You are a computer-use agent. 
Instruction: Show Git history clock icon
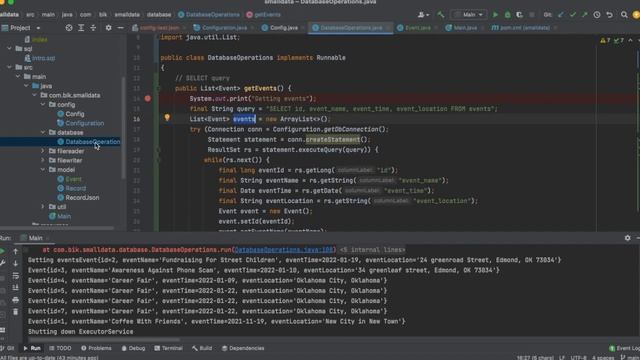tap(597, 15)
